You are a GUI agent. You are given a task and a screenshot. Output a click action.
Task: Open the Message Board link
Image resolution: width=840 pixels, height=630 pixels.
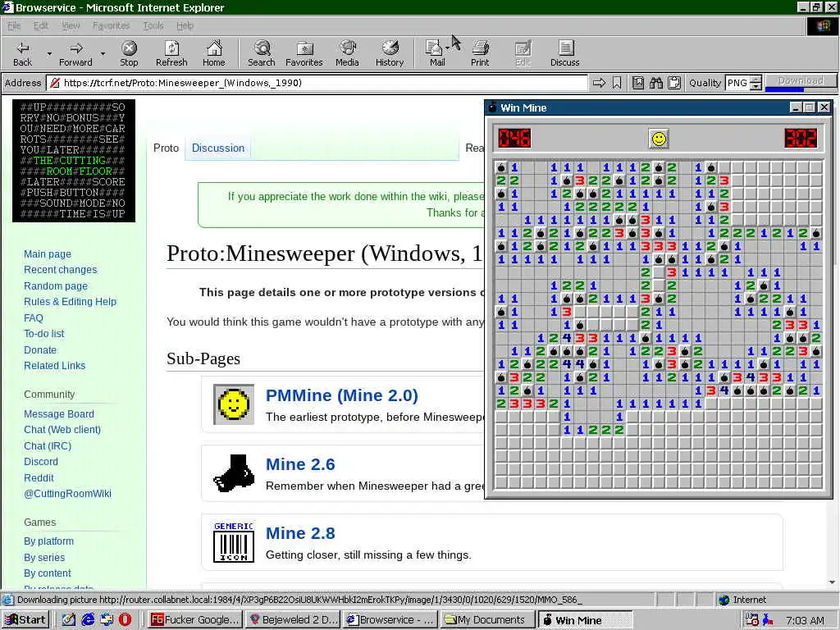tap(58, 414)
